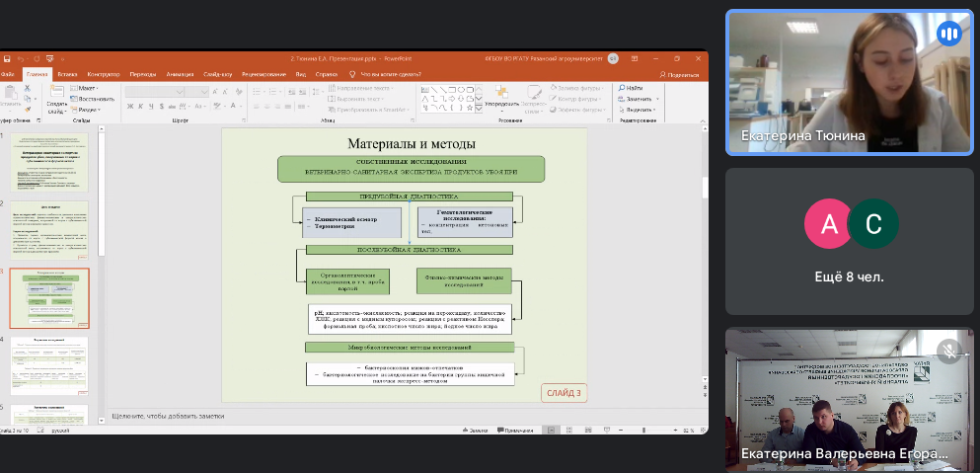Show the Ещё 8 чел. participants tile

[850, 242]
